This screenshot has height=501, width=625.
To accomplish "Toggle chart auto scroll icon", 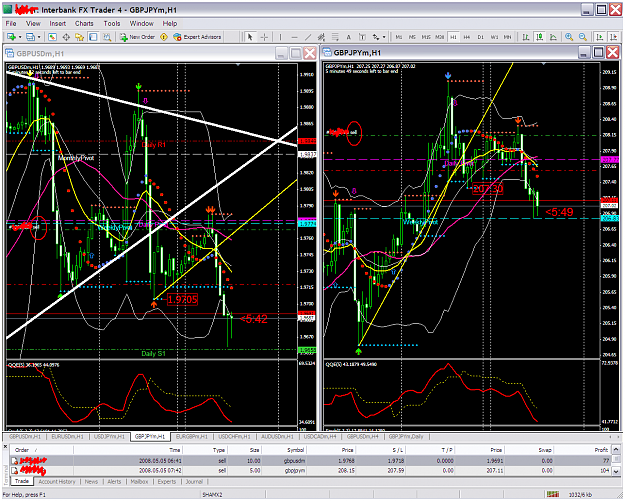I will [x=599, y=37].
